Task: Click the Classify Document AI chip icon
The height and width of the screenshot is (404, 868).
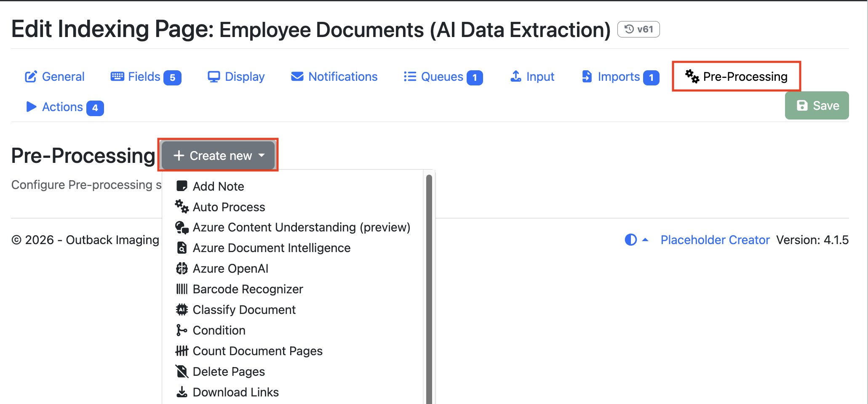Action: click(x=182, y=310)
